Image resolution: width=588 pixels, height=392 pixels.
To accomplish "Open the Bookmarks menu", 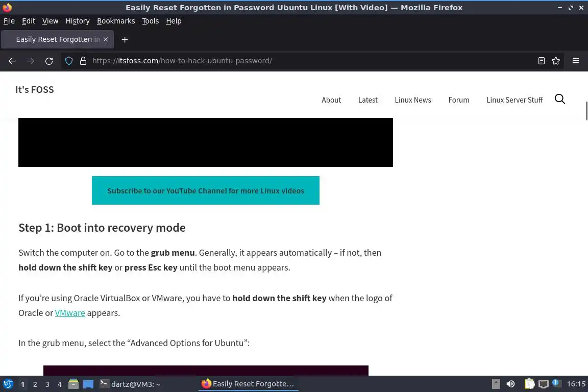I will 116,21.
